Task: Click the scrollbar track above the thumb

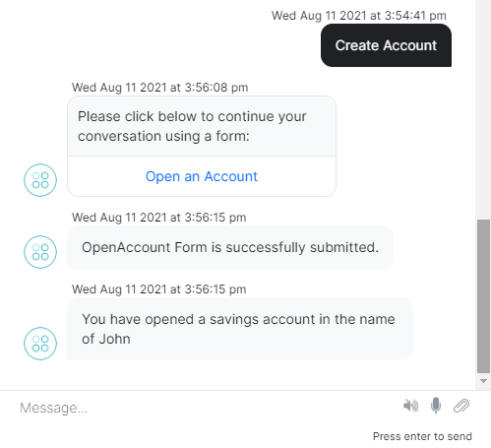Action: 483,110
